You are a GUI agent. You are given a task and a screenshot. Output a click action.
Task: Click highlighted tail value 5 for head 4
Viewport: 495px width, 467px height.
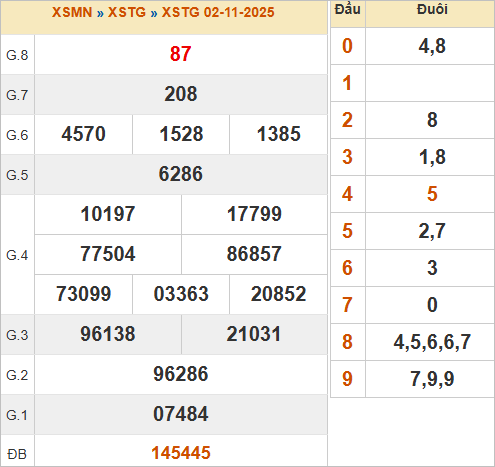[x=432, y=194]
